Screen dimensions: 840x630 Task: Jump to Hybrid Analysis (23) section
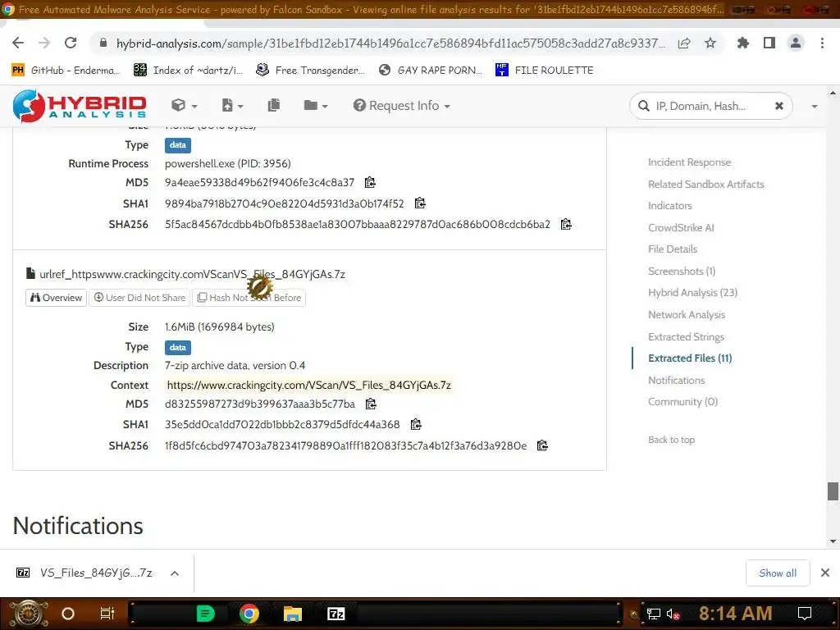pos(692,293)
